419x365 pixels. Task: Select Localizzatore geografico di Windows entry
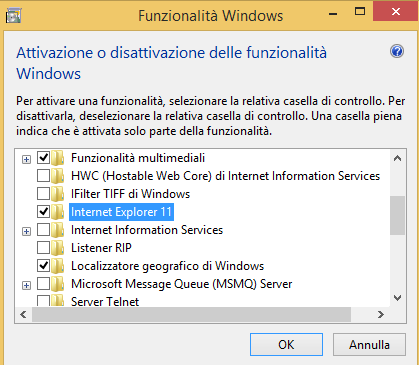167,266
